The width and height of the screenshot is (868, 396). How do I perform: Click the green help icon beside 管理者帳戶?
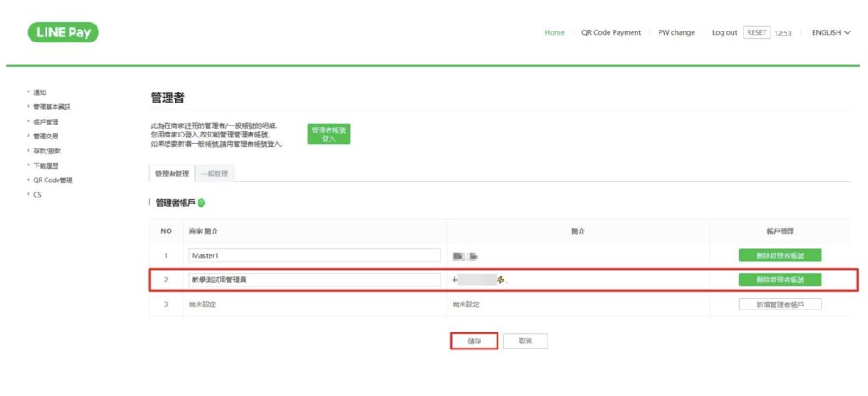point(201,204)
